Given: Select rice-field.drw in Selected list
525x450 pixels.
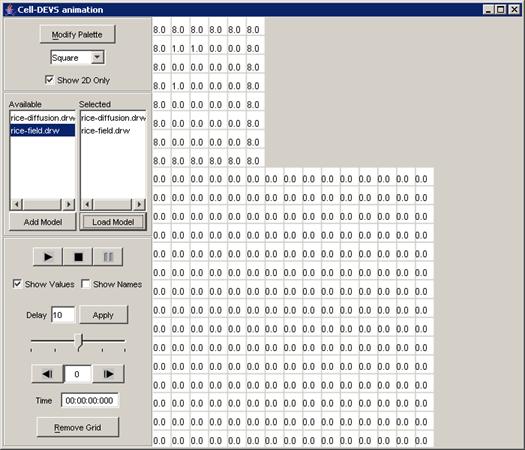Looking at the screenshot, I should tap(105, 131).
